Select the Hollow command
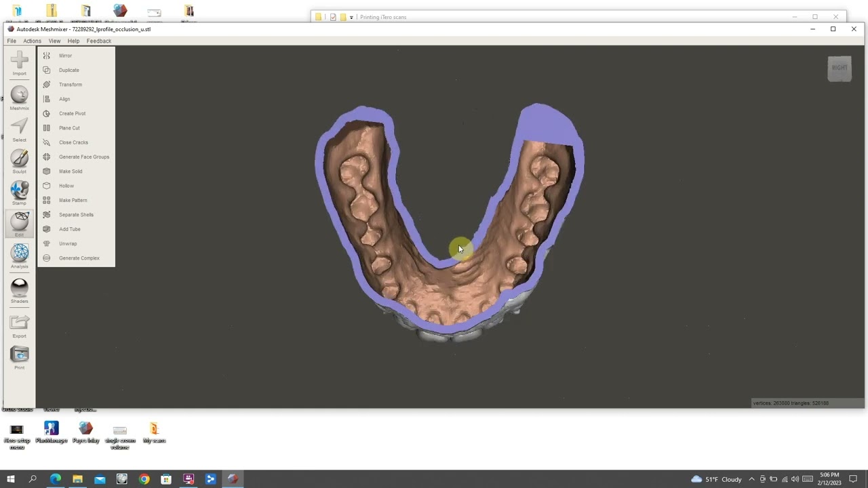 point(66,186)
